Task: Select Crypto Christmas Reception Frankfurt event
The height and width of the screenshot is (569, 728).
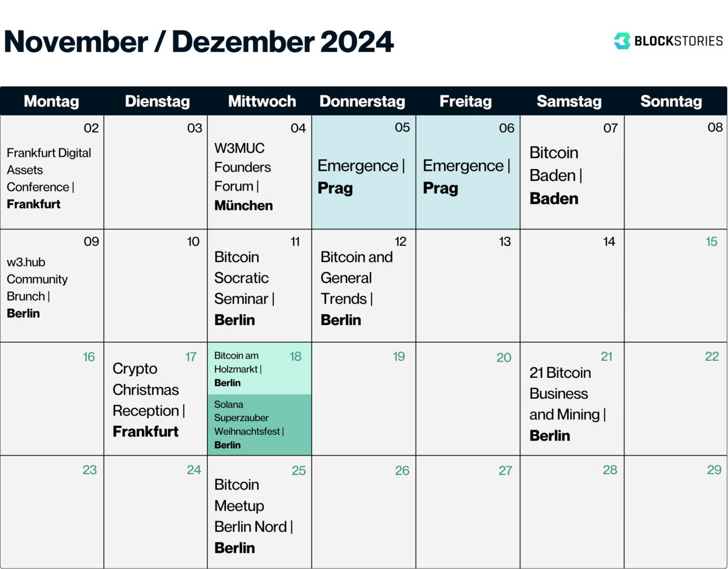Action: (x=149, y=400)
